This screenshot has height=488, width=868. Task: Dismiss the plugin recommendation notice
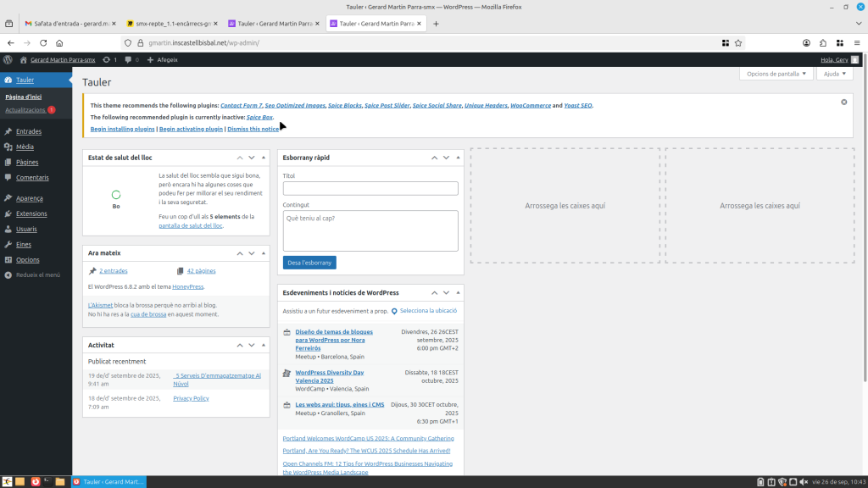pos(843,102)
